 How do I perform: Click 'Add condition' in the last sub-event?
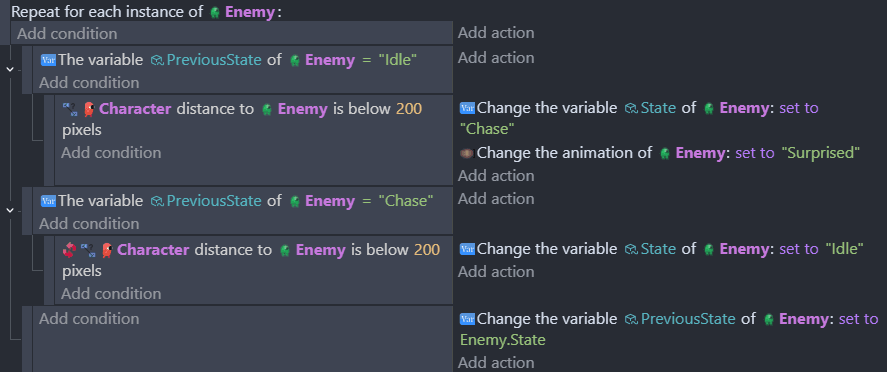pos(89,319)
